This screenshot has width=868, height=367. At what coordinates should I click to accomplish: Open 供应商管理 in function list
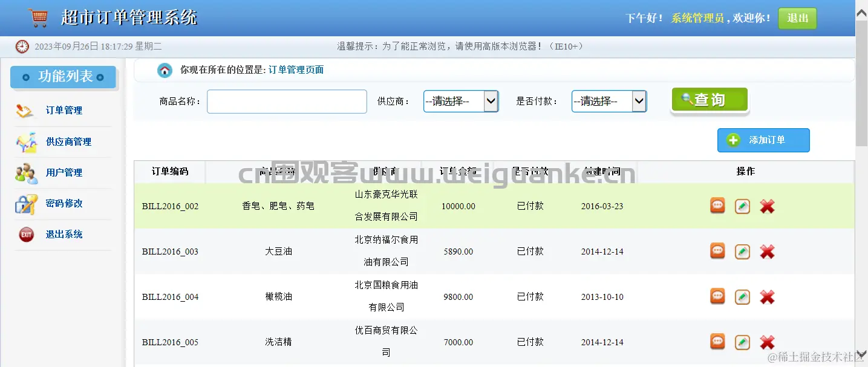coord(68,142)
